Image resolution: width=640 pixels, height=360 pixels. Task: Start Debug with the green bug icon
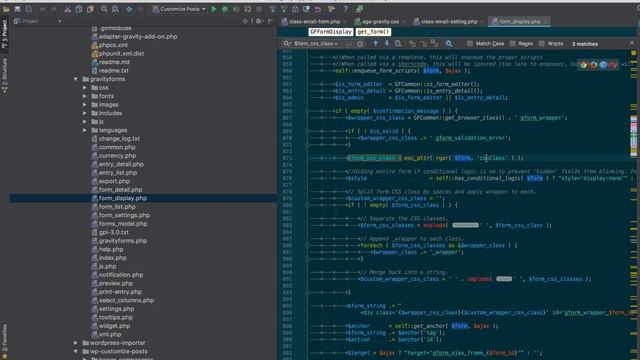[224, 9]
